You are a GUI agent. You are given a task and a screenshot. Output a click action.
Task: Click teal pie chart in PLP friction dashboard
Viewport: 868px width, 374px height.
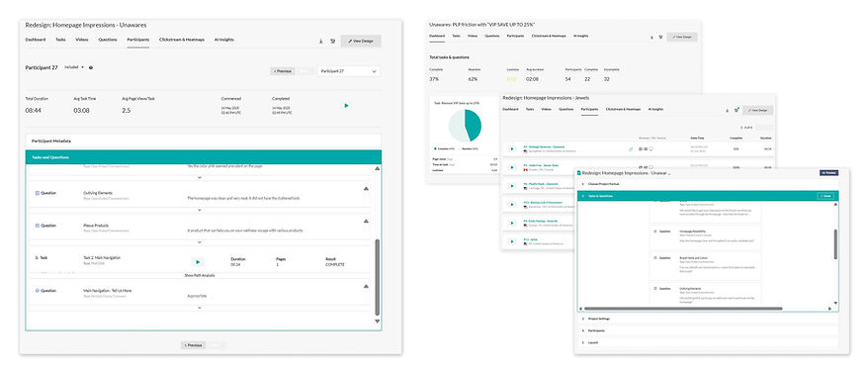click(x=465, y=126)
